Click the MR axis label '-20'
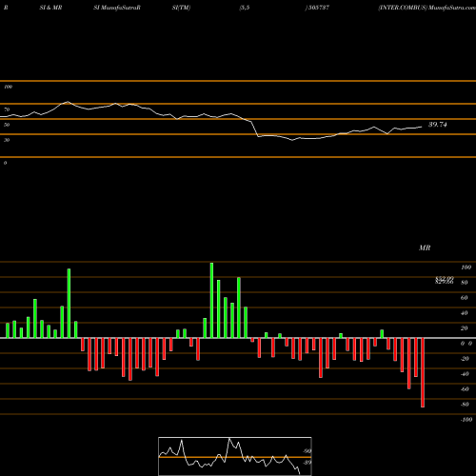The width and height of the screenshot is (476, 476). pyautogui.click(x=465, y=359)
